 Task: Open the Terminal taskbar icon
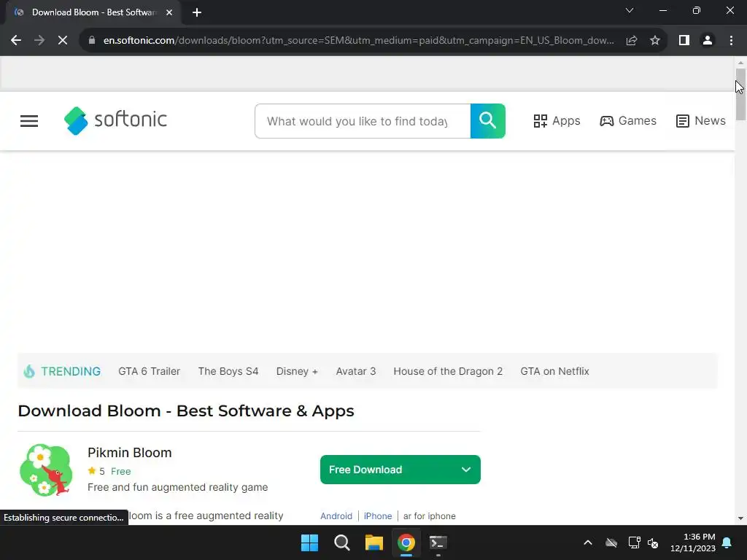click(x=438, y=542)
